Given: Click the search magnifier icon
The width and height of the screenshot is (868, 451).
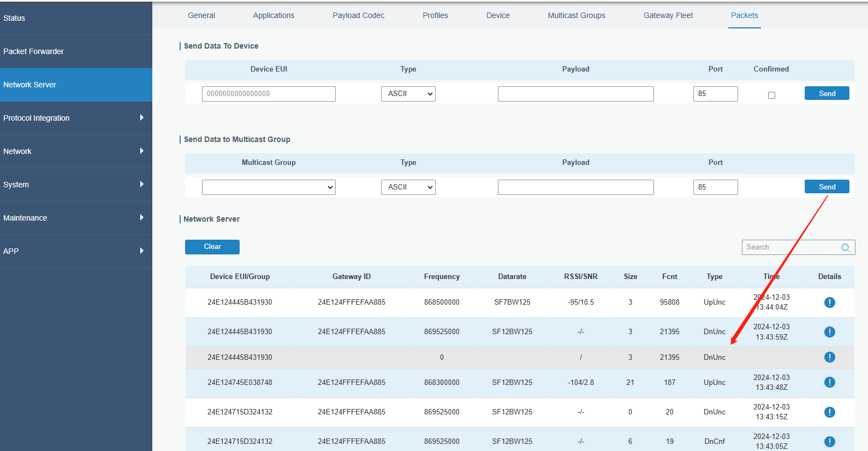Looking at the screenshot, I should (x=845, y=247).
